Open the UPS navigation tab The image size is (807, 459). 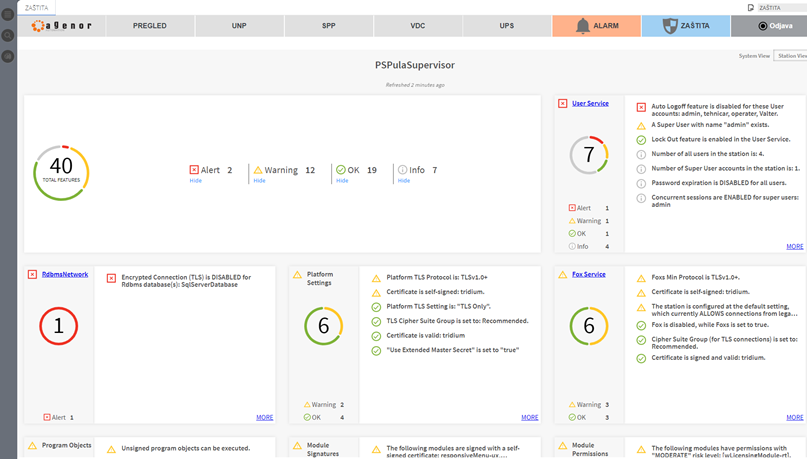(x=506, y=26)
